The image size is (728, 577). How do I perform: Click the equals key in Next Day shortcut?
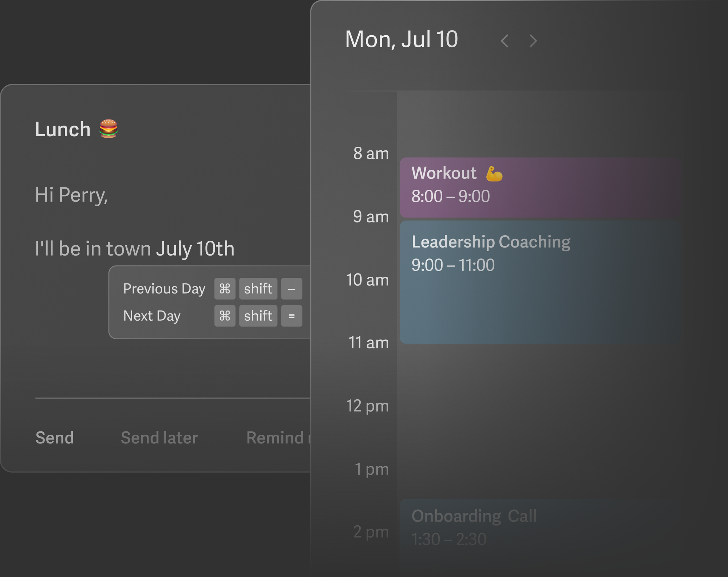(x=292, y=316)
